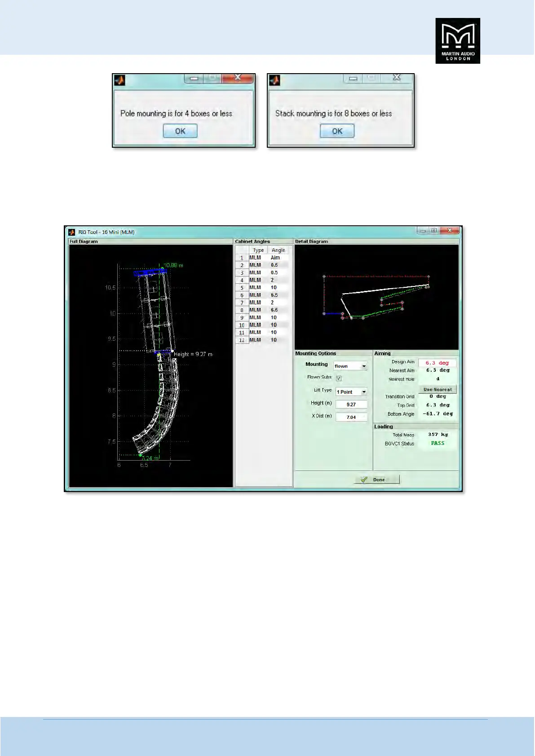The width and height of the screenshot is (535, 756).
Task: Open the Mounting dropdown set to flown
Action: 350,366
